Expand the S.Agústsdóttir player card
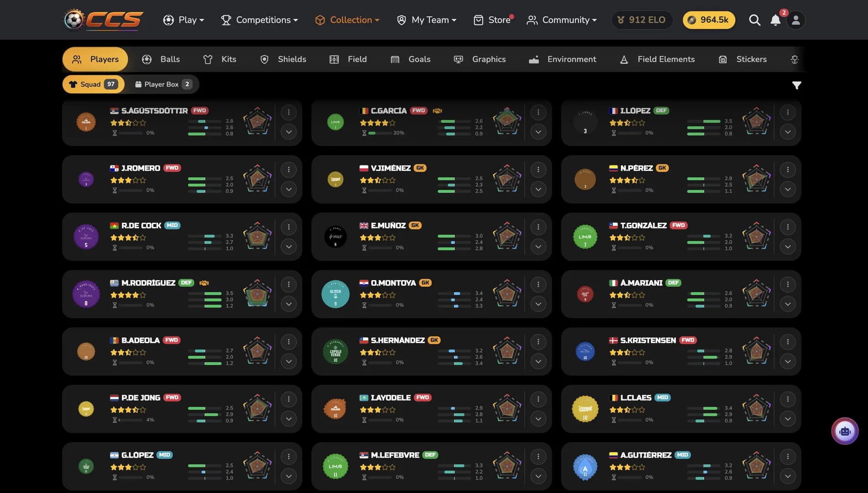Viewport: 868px width, 493px height. 288,132
